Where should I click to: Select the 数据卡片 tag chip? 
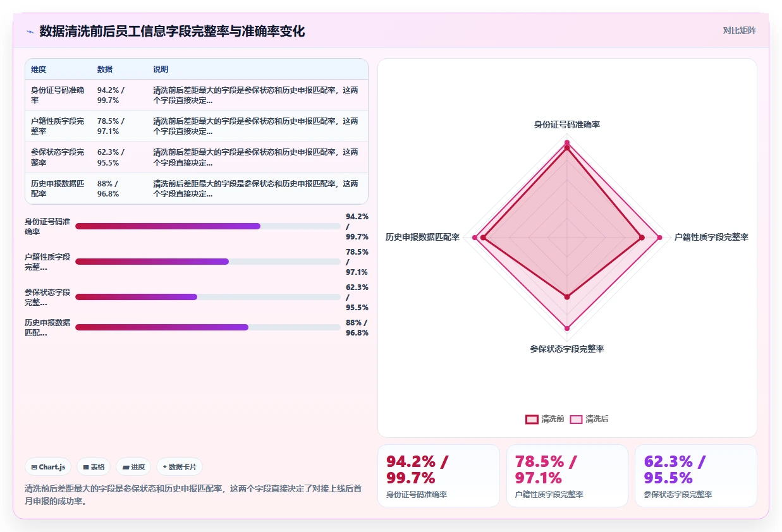(180, 467)
